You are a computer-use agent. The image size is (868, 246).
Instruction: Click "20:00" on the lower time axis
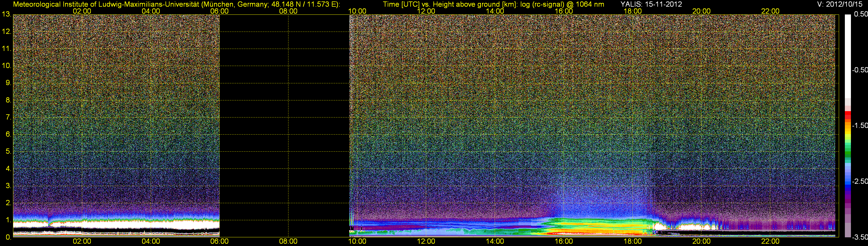coord(702,241)
